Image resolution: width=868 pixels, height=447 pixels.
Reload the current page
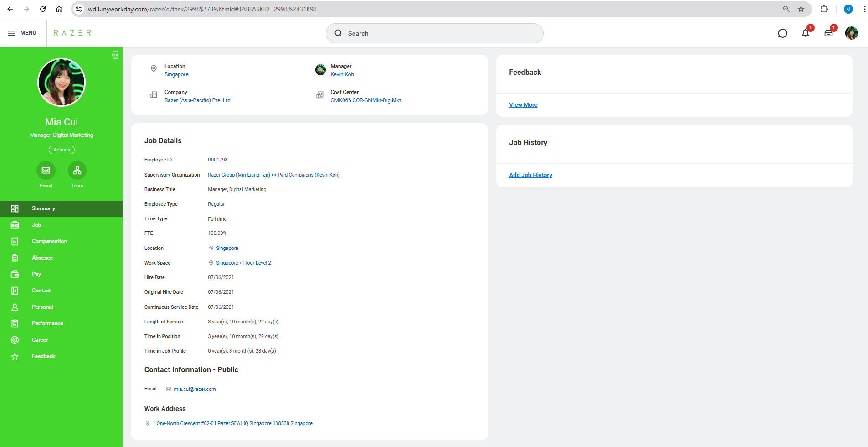tap(43, 9)
